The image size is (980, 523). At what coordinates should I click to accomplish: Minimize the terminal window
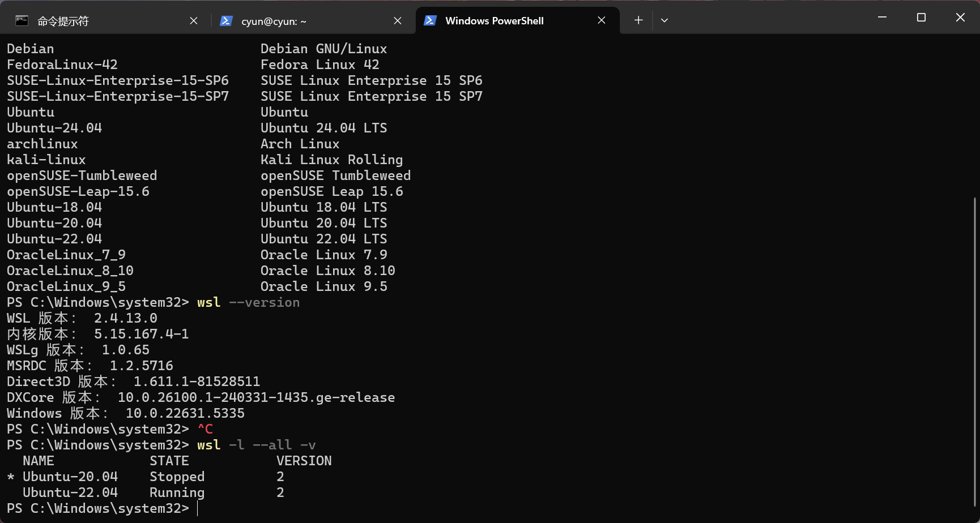(x=882, y=18)
